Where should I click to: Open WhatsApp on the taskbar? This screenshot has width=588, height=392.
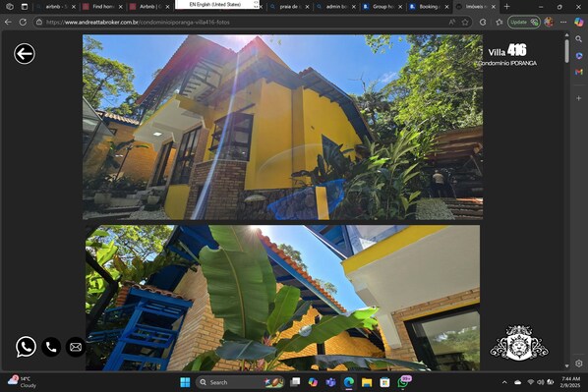[x=403, y=382]
